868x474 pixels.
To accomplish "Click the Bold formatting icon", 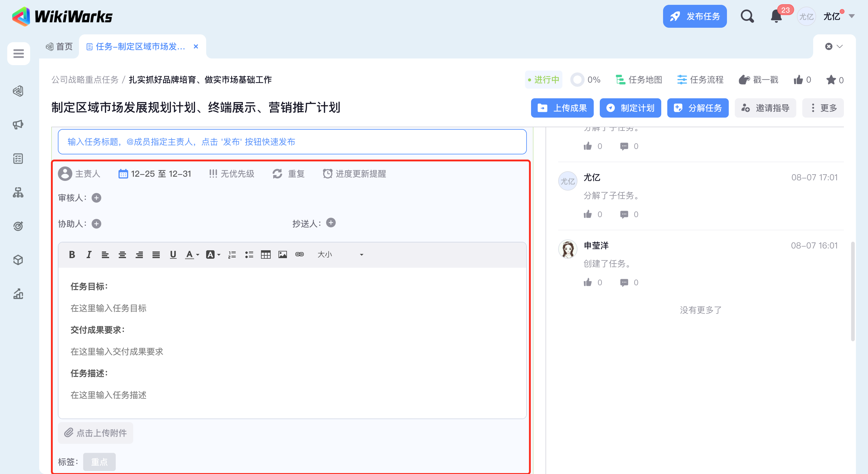I will pos(72,254).
